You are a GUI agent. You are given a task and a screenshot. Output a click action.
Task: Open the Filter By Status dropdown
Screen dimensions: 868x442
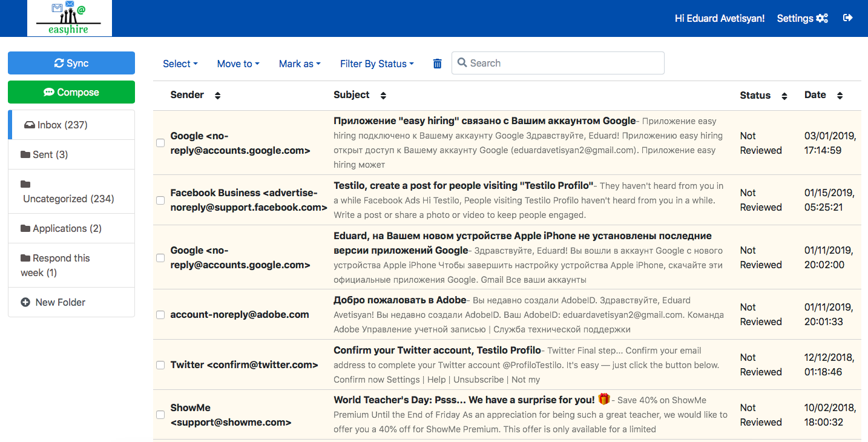pos(376,63)
